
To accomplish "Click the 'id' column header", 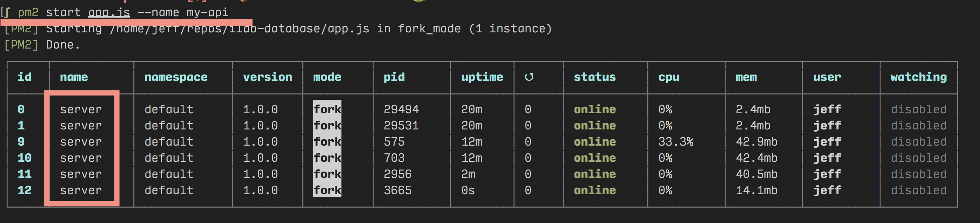I will pos(25,77).
